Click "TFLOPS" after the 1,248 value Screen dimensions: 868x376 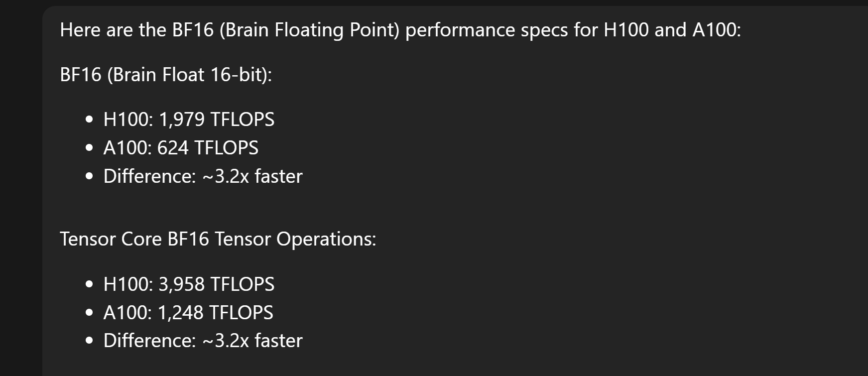(x=241, y=313)
